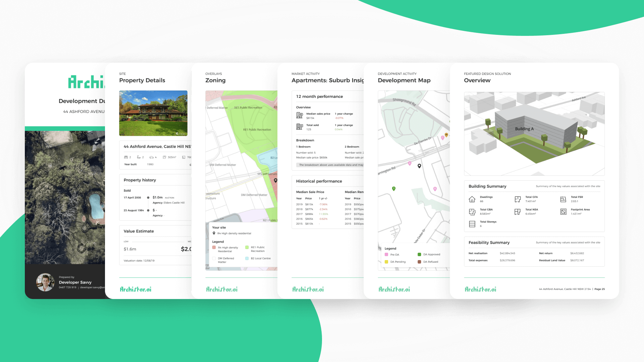
Task: Click the bathroom count icon in Property Details
Action: [x=139, y=157]
